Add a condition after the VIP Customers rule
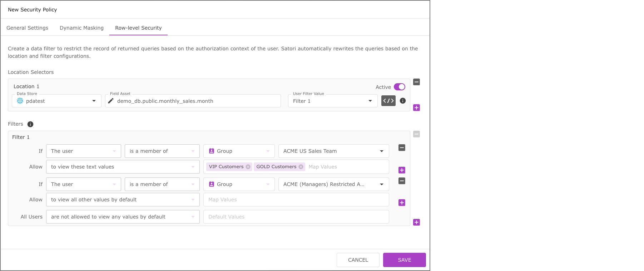The height and width of the screenshot is (271, 644). (402, 170)
